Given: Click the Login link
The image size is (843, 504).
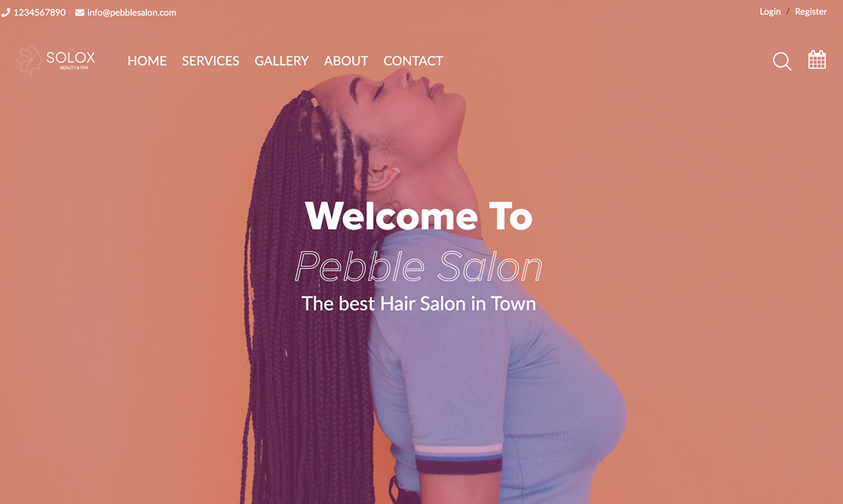Looking at the screenshot, I should pos(770,12).
